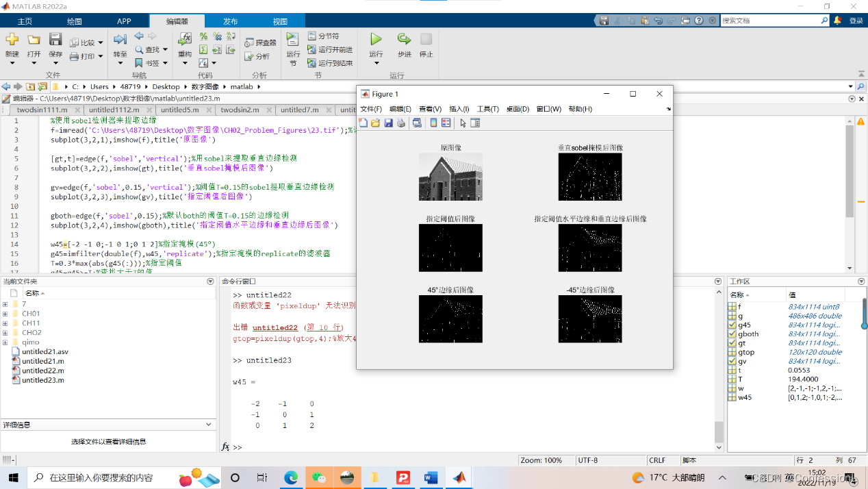This screenshot has width=868, height=489.
Task: Click the insert legend icon in Figure 1
Action: [446, 123]
